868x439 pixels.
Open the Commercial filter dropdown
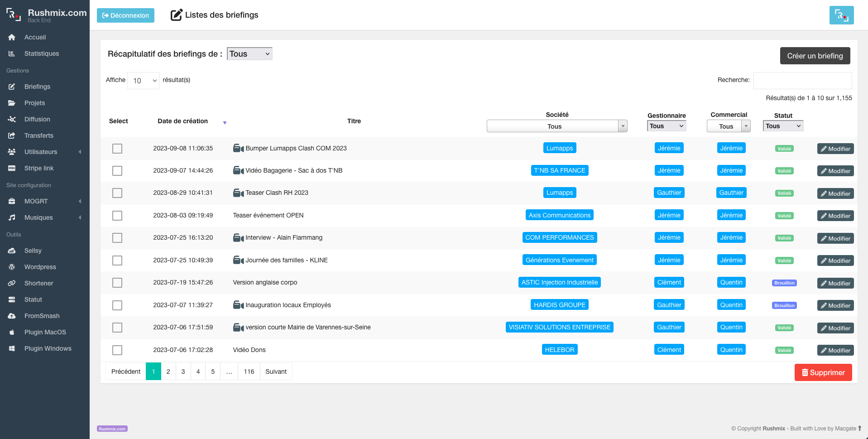click(729, 126)
